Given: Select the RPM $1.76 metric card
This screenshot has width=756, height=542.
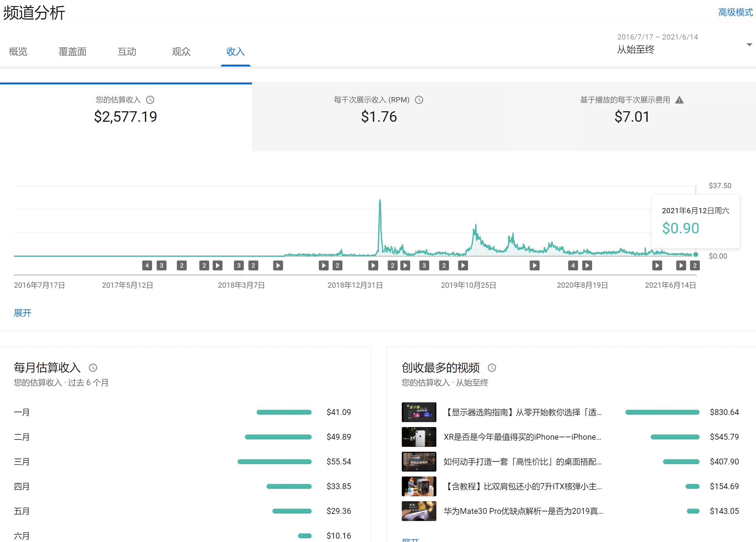Looking at the screenshot, I should [379, 117].
